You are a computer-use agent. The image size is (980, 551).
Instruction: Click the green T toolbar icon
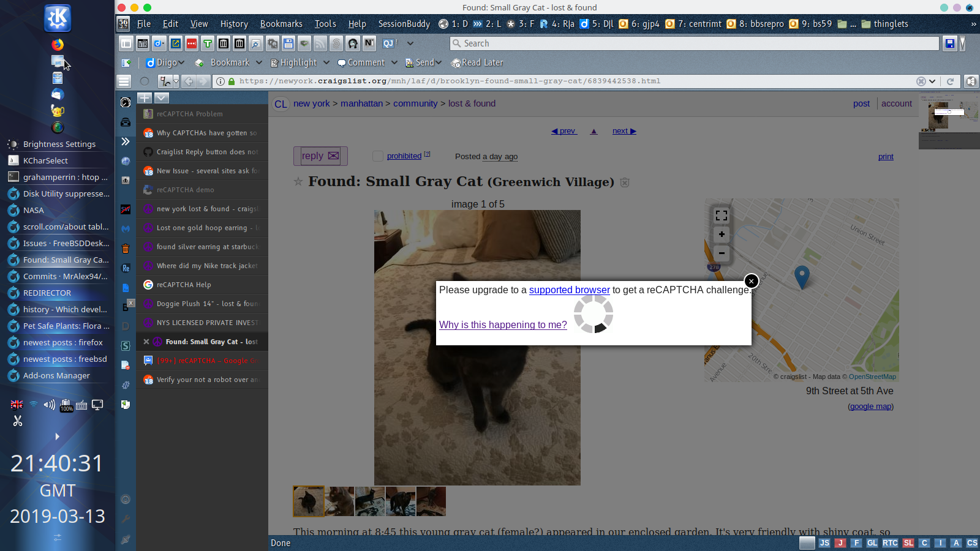208,43
